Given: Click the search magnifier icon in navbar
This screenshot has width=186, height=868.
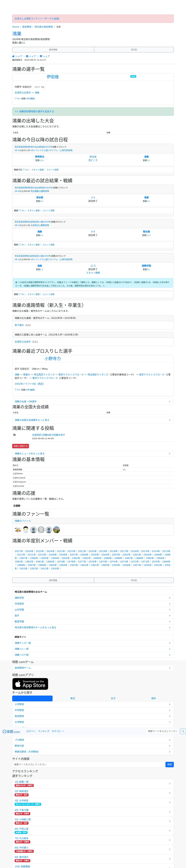Looking at the screenshot, I should pos(183,731).
